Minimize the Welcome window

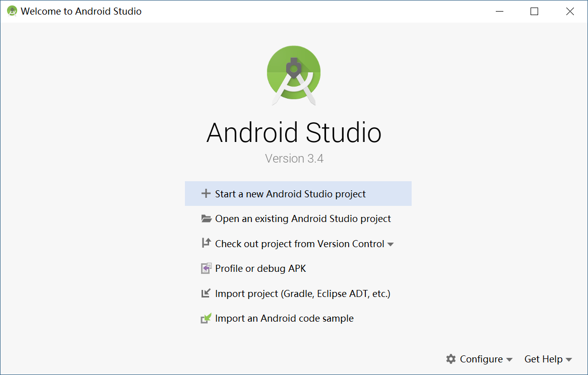pos(499,11)
